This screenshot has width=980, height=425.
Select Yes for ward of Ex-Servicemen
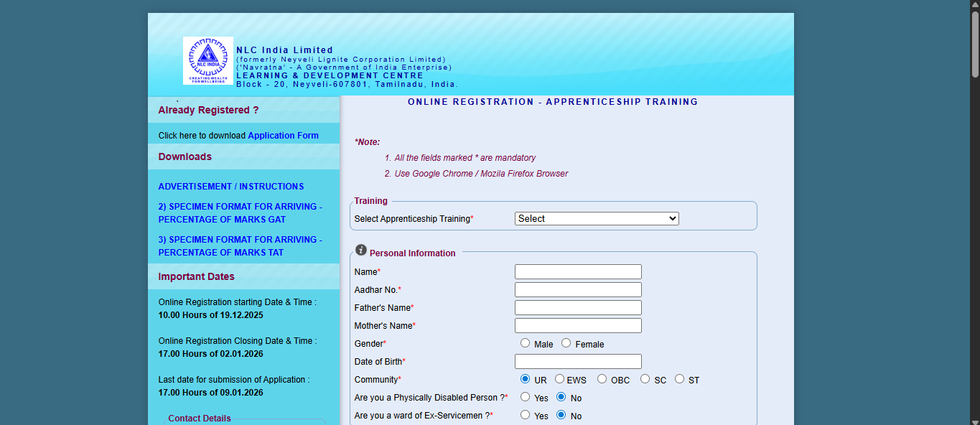(525, 414)
